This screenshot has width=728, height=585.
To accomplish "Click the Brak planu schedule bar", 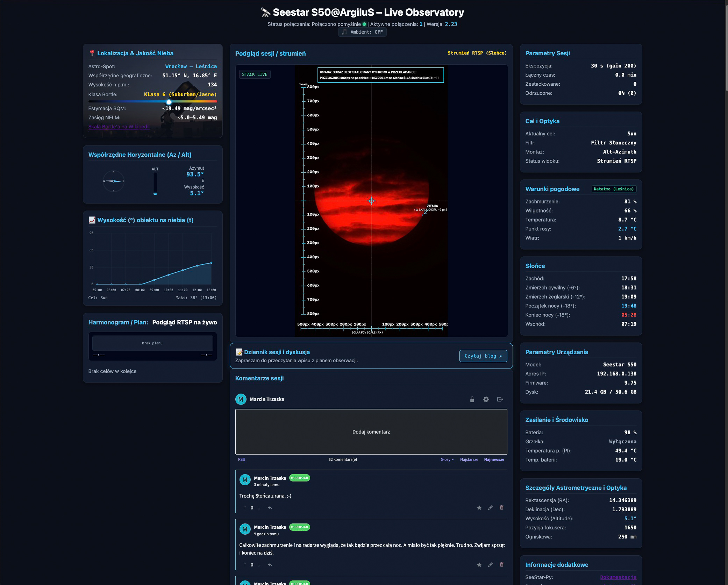I will point(152,343).
